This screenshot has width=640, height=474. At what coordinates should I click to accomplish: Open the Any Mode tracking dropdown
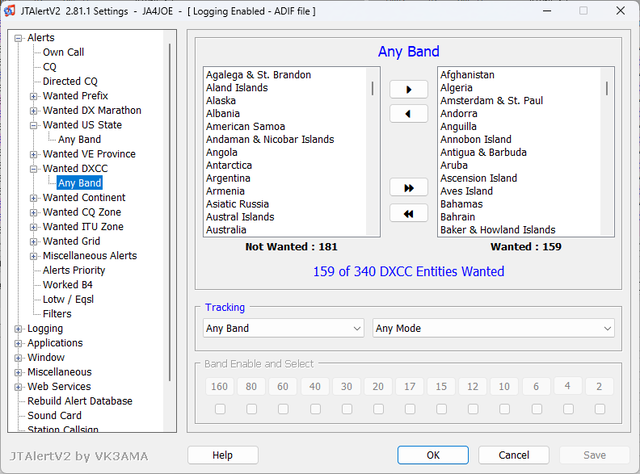pos(493,328)
